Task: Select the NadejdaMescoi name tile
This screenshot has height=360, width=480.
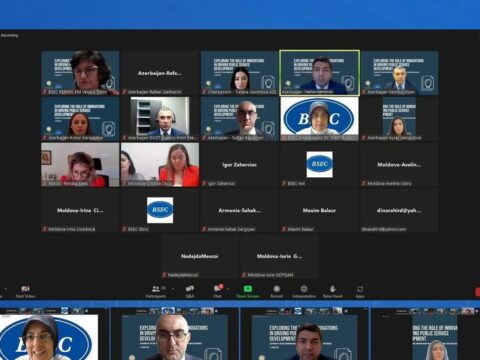Action: pyautogui.click(x=200, y=256)
